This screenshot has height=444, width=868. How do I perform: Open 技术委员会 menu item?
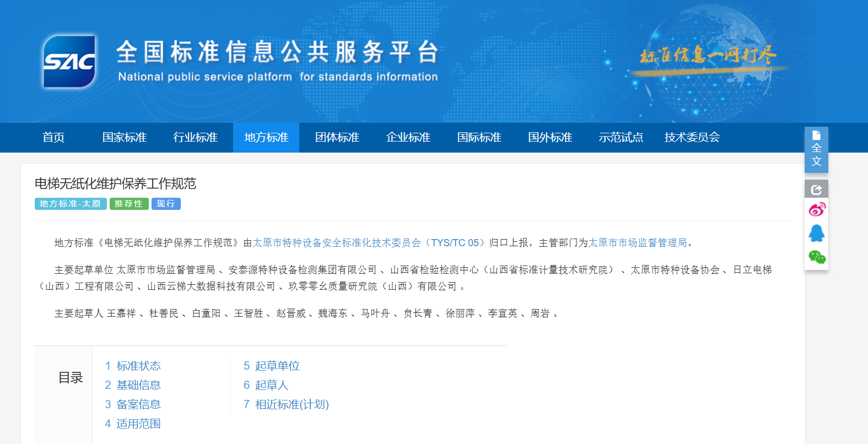click(692, 137)
